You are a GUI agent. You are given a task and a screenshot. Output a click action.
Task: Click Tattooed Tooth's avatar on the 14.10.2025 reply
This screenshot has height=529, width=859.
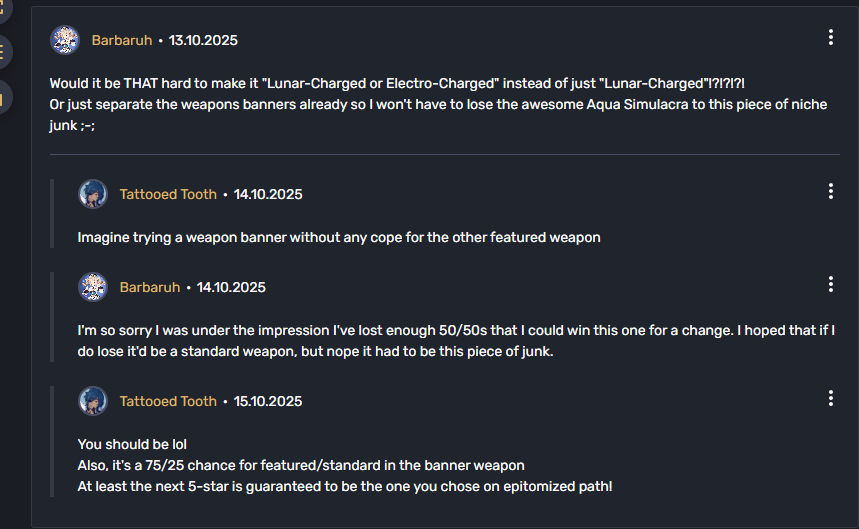[93, 194]
